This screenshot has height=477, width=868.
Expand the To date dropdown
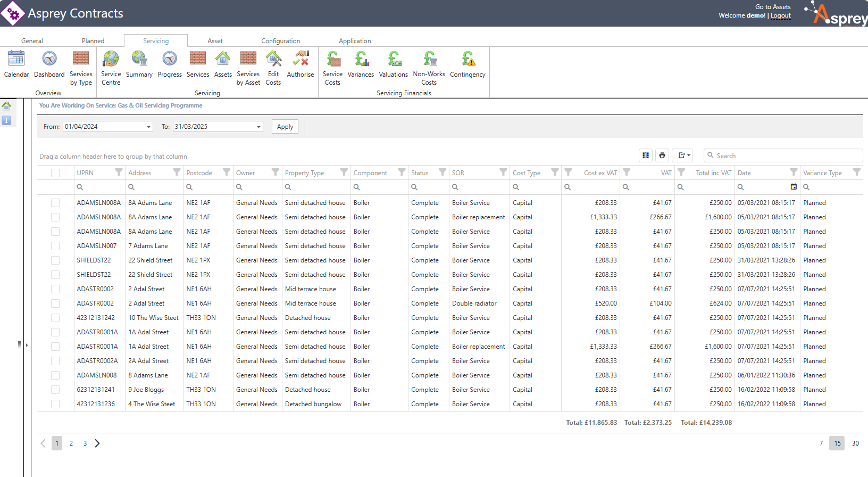pyautogui.click(x=258, y=127)
